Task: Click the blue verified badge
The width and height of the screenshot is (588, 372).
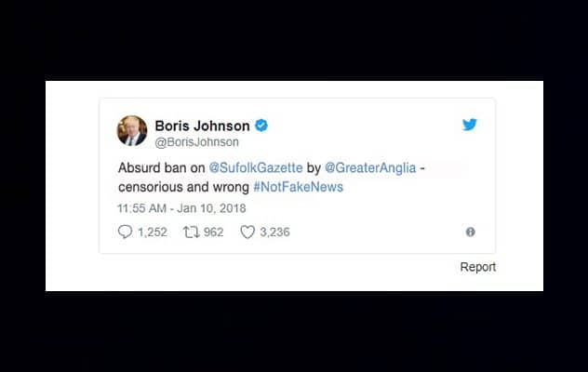Action: click(261, 126)
